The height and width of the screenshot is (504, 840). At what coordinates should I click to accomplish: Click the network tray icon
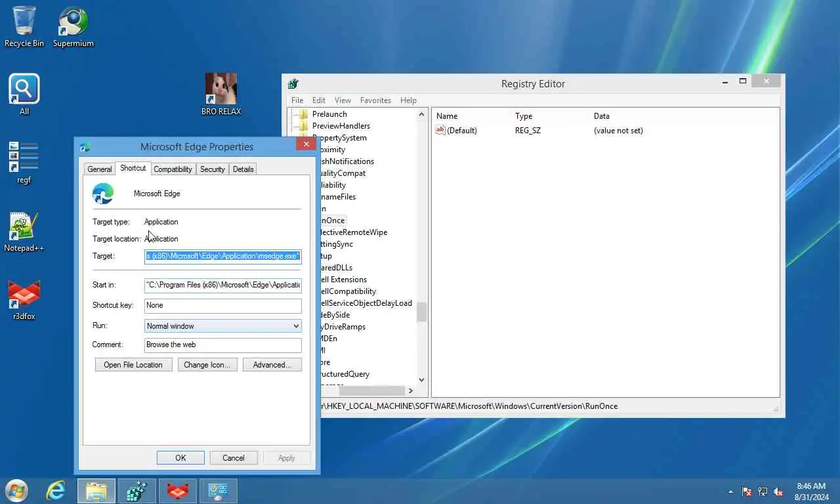pyautogui.click(x=763, y=492)
